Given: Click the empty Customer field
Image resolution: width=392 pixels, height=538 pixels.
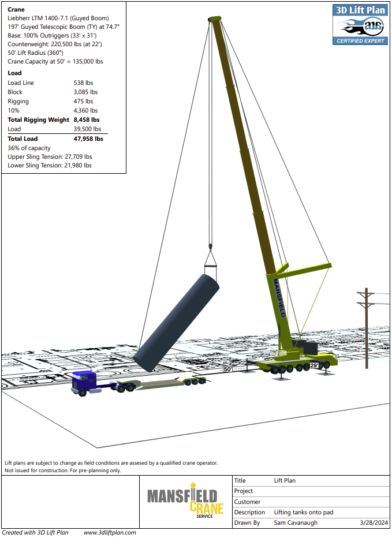Looking at the screenshot, I should pyautogui.click(x=329, y=502).
